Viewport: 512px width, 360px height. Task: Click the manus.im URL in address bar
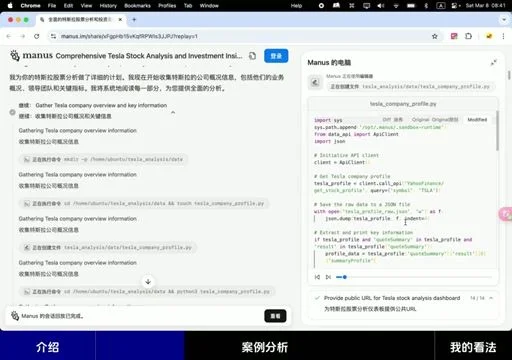[x=129, y=36]
